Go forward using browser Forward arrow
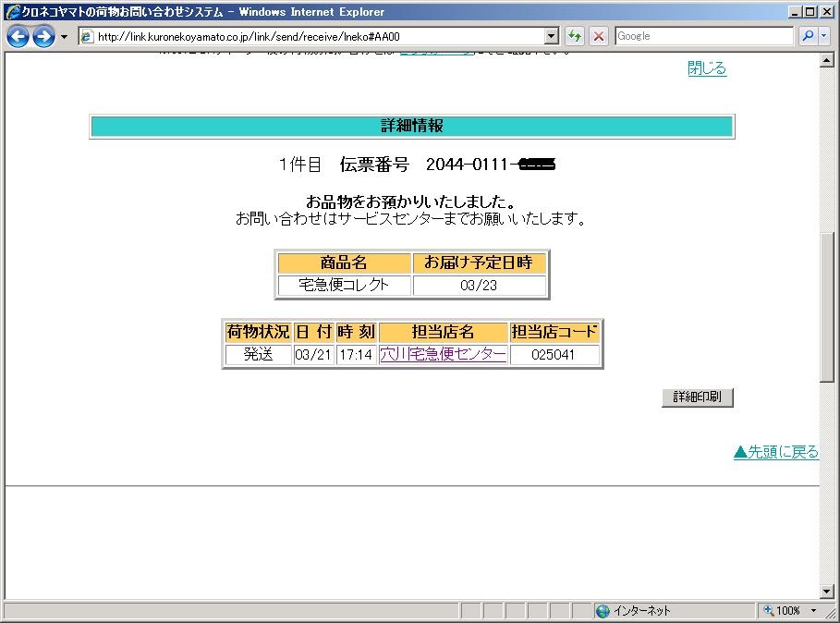This screenshot has height=623, width=840. 44,36
